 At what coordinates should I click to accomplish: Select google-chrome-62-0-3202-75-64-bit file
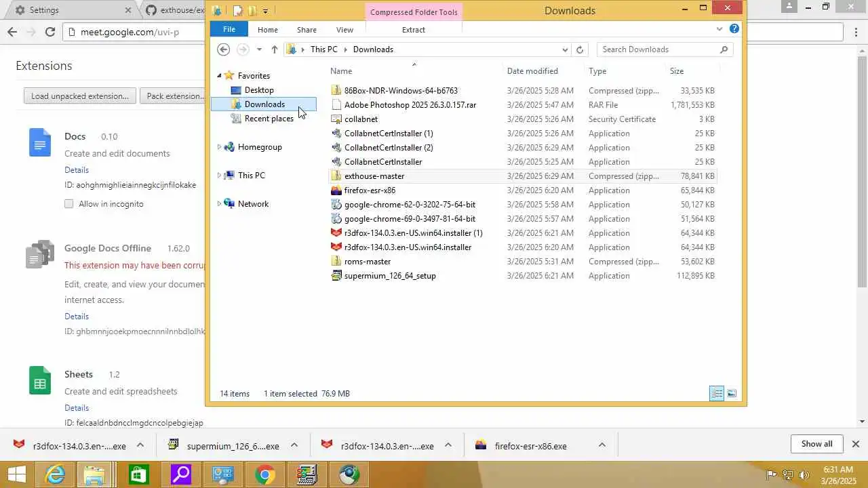(410, 205)
